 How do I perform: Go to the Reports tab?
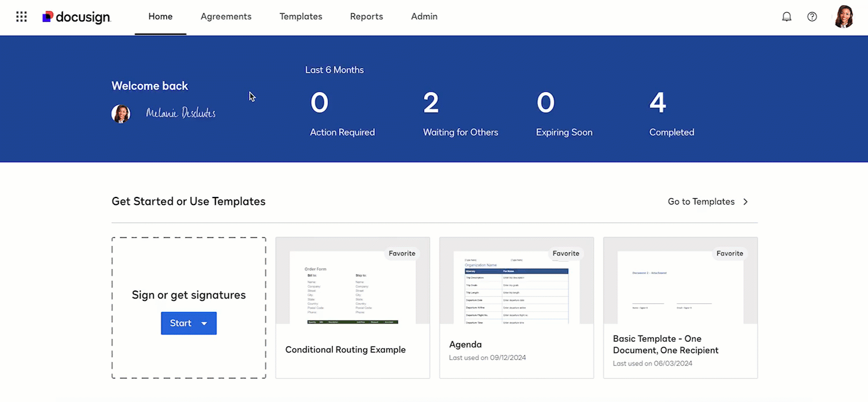point(366,17)
